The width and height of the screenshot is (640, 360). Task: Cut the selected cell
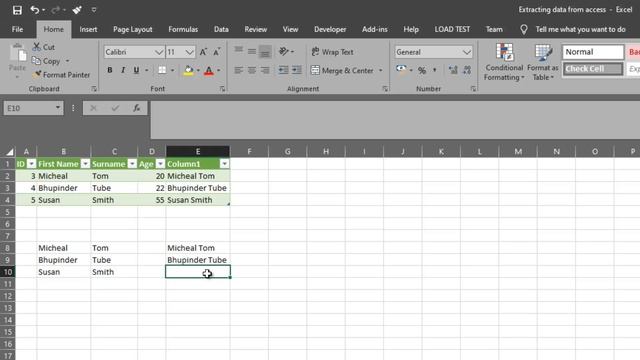44,47
